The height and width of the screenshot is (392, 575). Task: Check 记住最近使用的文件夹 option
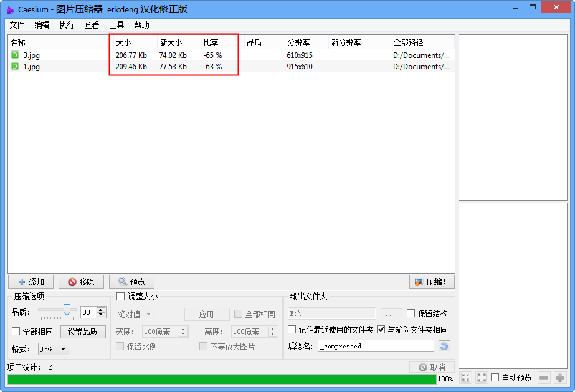click(292, 329)
